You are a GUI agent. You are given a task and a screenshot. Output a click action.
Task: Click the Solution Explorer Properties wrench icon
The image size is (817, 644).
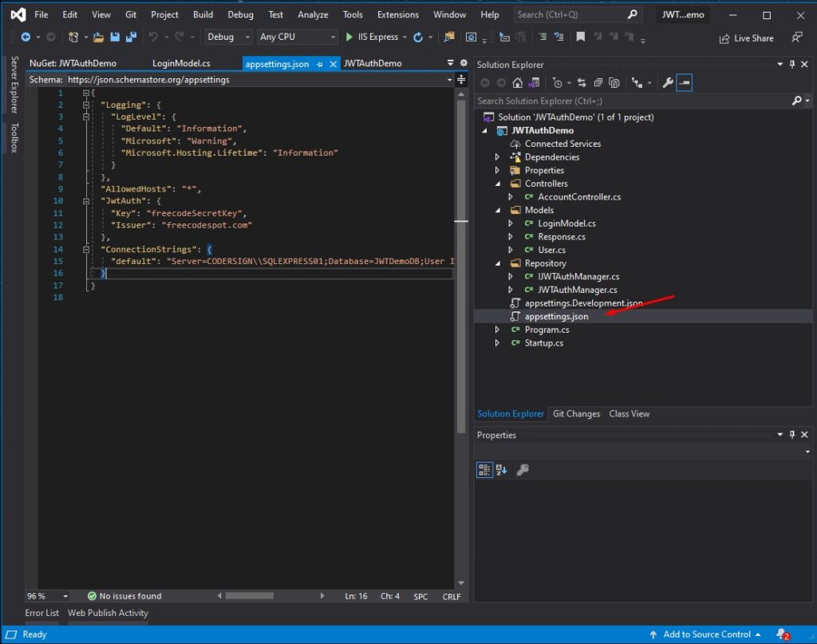click(x=668, y=83)
